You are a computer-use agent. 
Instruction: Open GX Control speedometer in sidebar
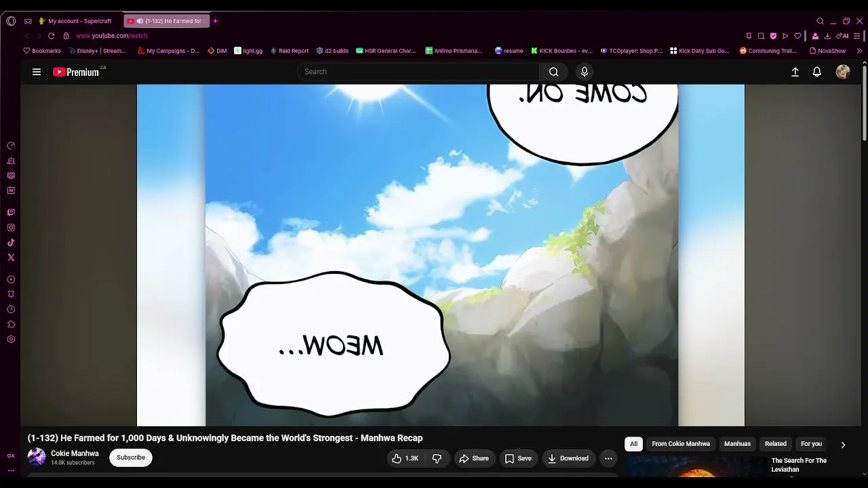pos(11,146)
